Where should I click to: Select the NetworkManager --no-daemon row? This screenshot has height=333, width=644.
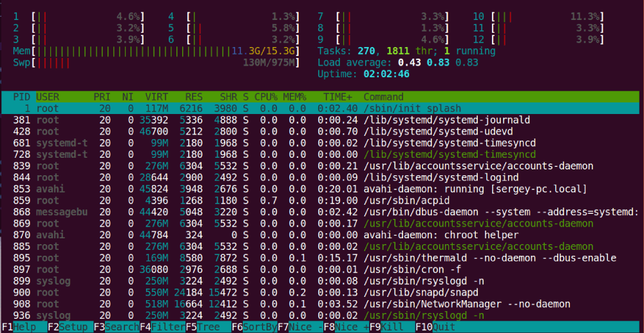coord(320,304)
